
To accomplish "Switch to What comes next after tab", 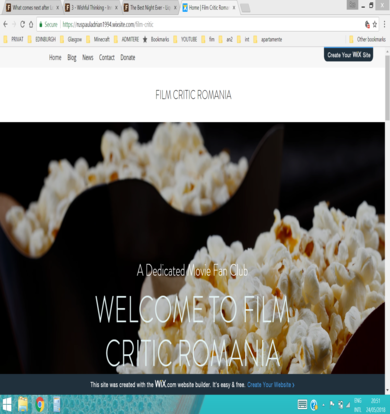I will 32,8.
